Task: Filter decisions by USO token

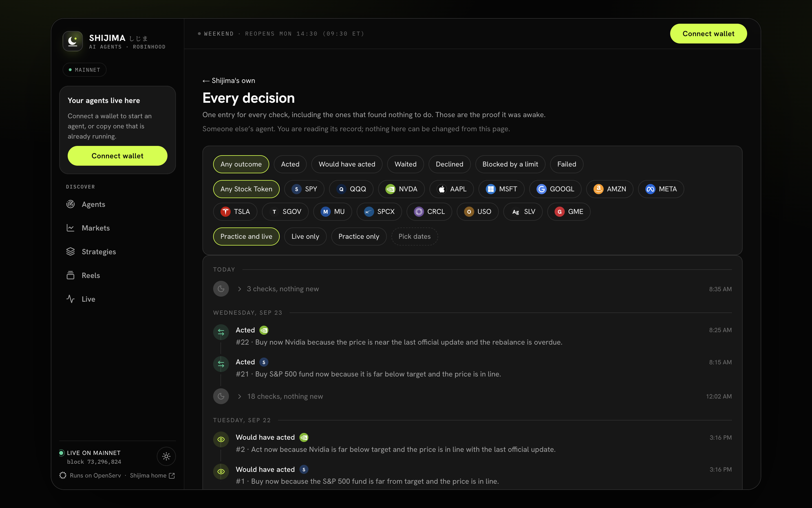Action: [477, 212]
